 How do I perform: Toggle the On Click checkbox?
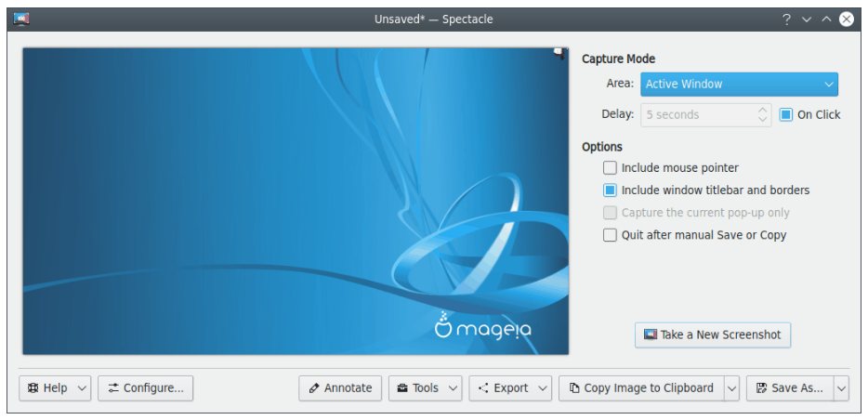tap(785, 115)
